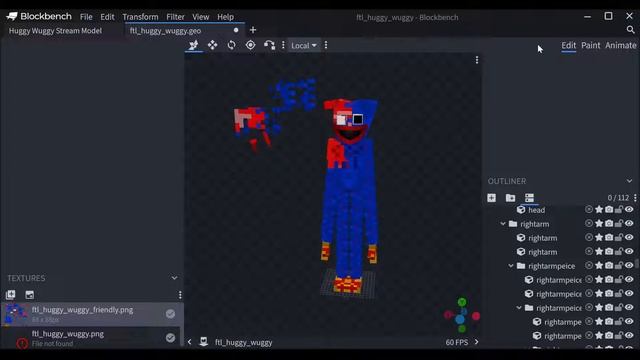Click the circled X icon on head row

(589, 210)
